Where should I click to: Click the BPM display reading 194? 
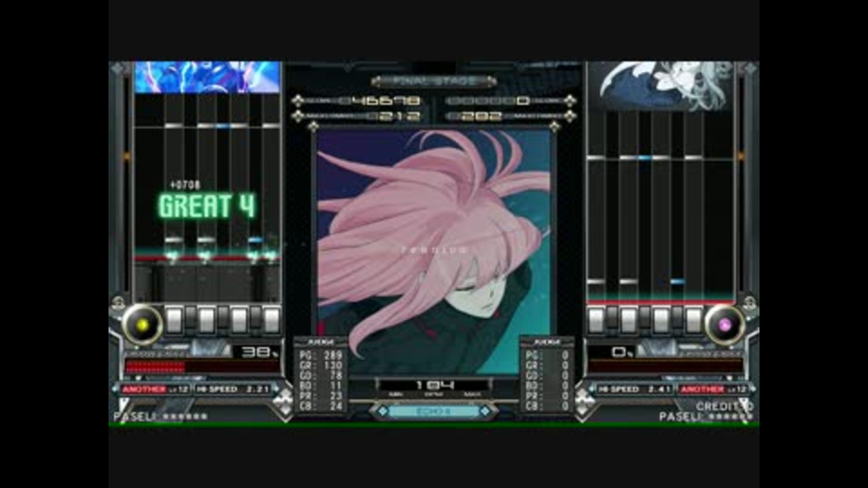[434, 385]
